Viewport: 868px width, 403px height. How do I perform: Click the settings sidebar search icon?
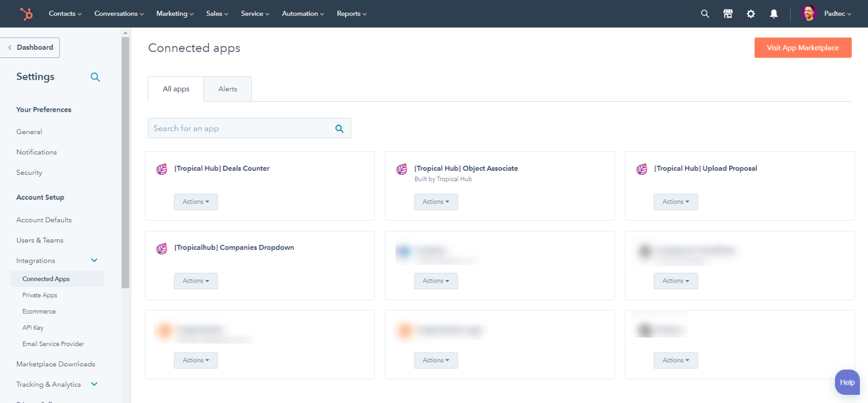click(95, 77)
